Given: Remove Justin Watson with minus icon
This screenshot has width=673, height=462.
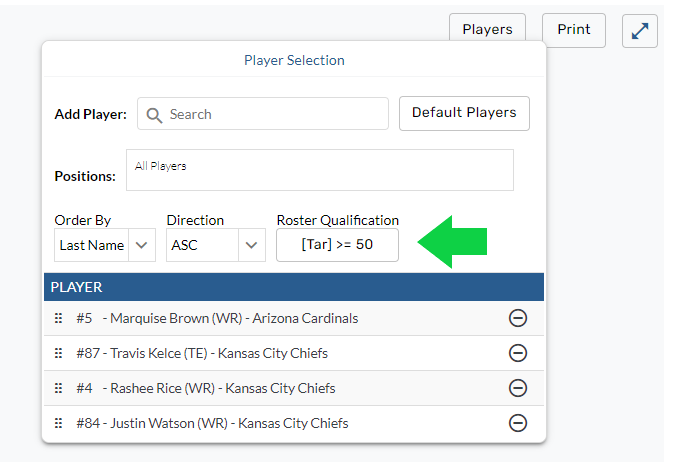Looking at the screenshot, I should [x=518, y=423].
